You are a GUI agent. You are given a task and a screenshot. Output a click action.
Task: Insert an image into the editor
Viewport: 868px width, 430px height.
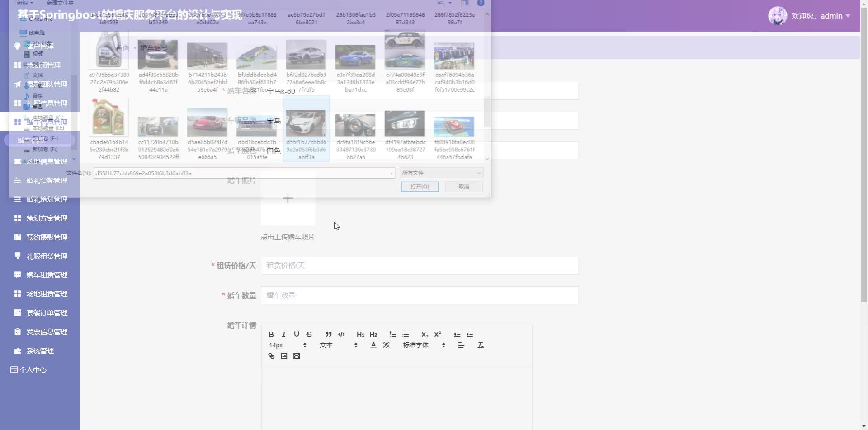pyautogui.click(x=283, y=356)
